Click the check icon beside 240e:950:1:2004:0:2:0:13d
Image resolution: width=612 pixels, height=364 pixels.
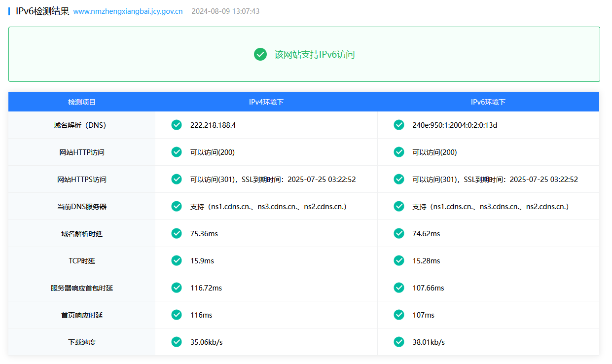[x=399, y=125]
